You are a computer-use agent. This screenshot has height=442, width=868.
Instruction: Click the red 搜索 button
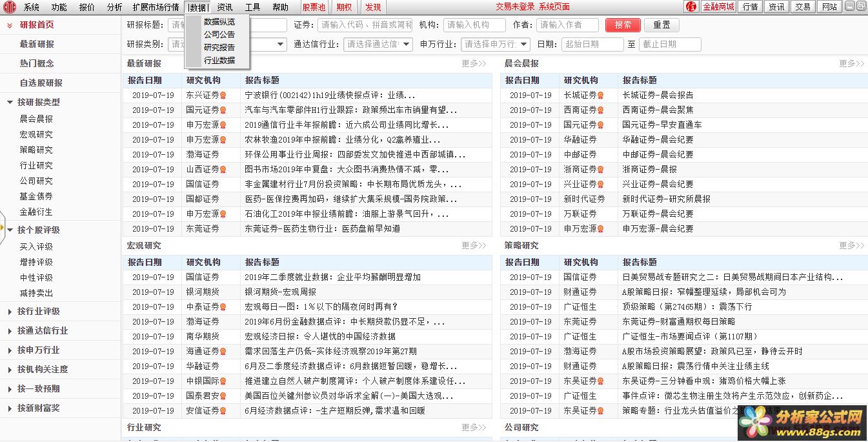tap(623, 25)
